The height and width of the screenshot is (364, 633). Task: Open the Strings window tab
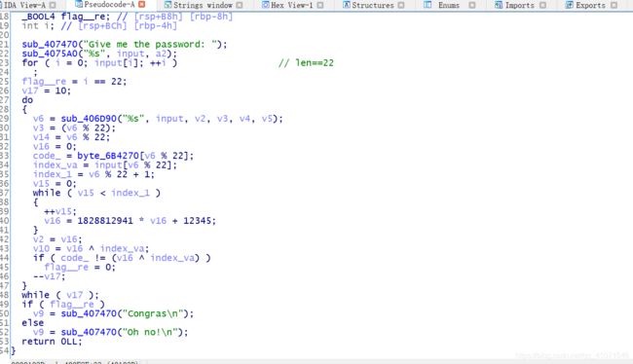204,5
